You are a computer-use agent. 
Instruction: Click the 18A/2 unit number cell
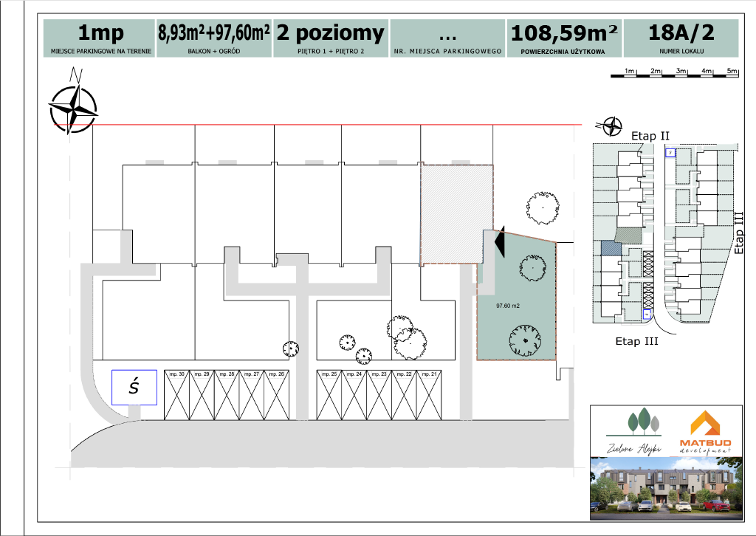coord(681,38)
